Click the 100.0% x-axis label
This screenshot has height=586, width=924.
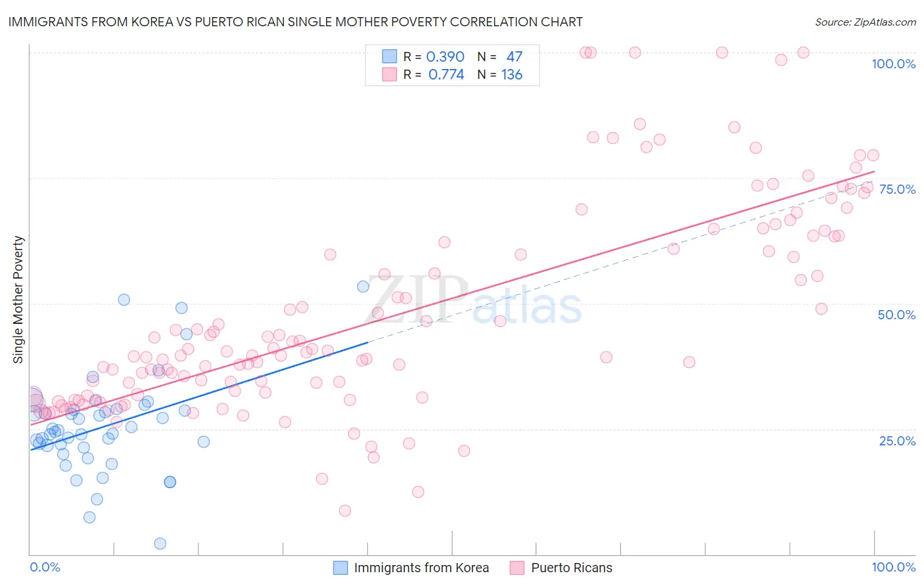pos(894,567)
